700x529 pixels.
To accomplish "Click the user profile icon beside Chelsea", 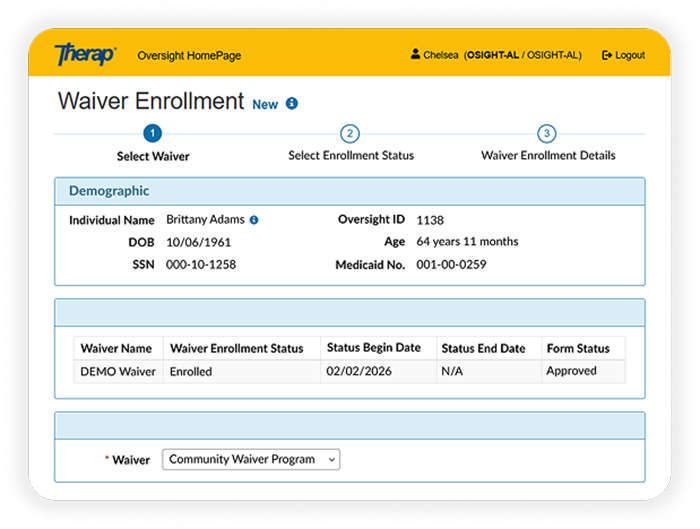I will pos(415,54).
